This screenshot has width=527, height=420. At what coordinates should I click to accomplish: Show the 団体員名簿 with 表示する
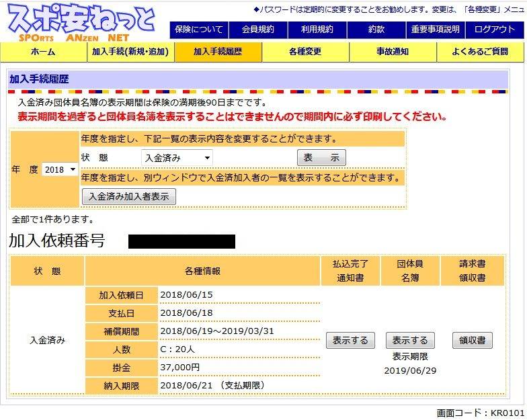pos(410,340)
